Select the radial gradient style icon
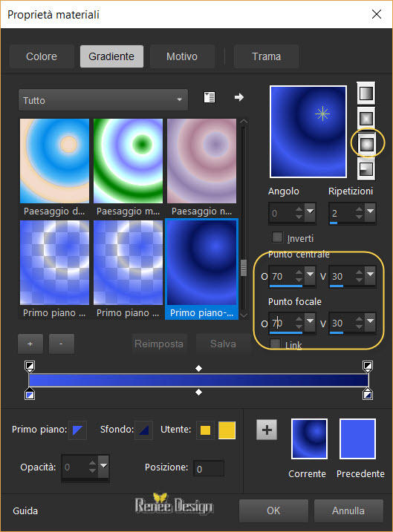The image size is (393, 532). (x=366, y=169)
